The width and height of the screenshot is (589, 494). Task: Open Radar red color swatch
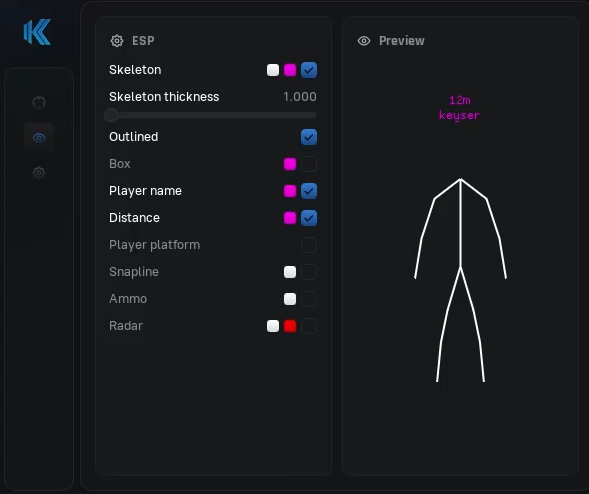pyautogui.click(x=290, y=326)
